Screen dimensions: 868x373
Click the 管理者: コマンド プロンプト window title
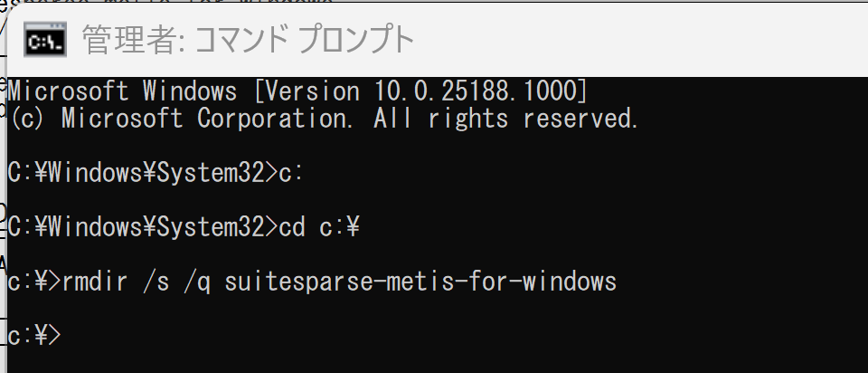point(248,40)
